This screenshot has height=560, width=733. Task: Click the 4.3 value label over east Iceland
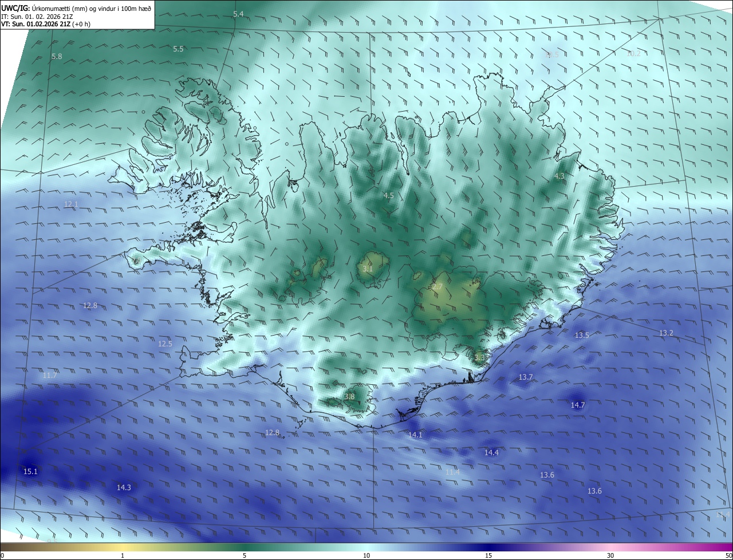(559, 176)
